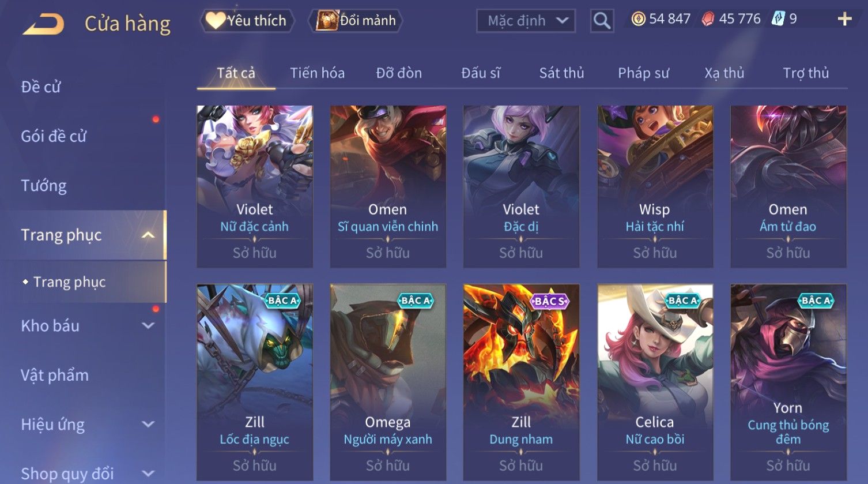This screenshot has width=868, height=484.
Task: Select Wisp Hải tặc nhí skin card
Action: pyautogui.click(x=655, y=186)
